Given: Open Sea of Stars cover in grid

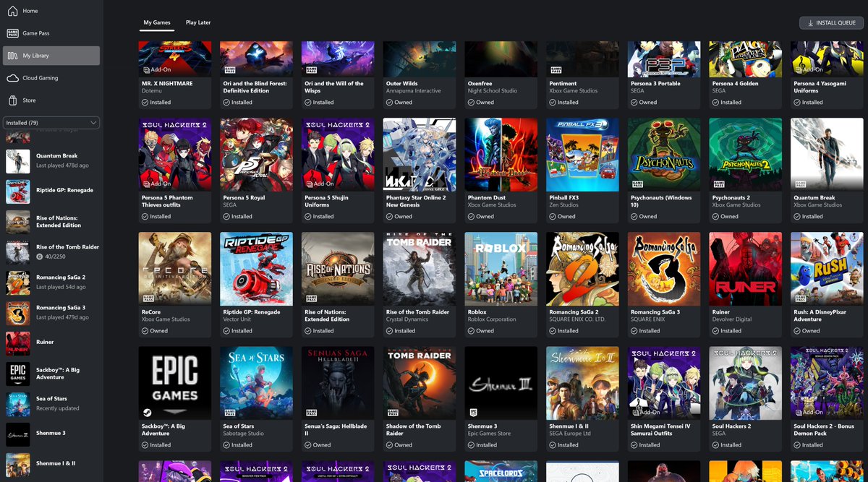Looking at the screenshot, I should pyautogui.click(x=257, y=383).
